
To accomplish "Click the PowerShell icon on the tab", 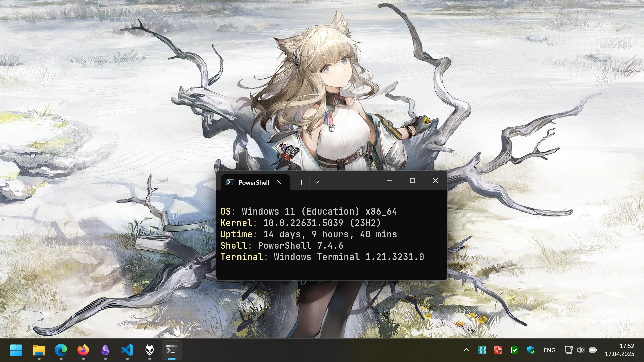I will coord(229,182).
